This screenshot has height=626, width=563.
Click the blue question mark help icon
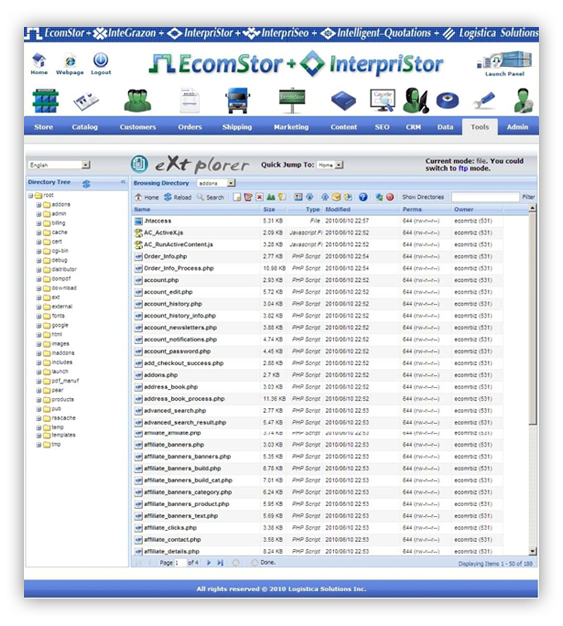[x=363, y=197]
